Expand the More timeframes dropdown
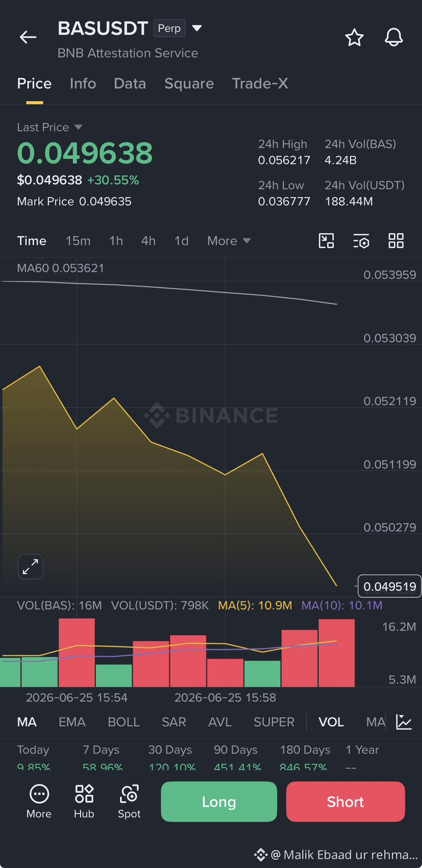 229,241
